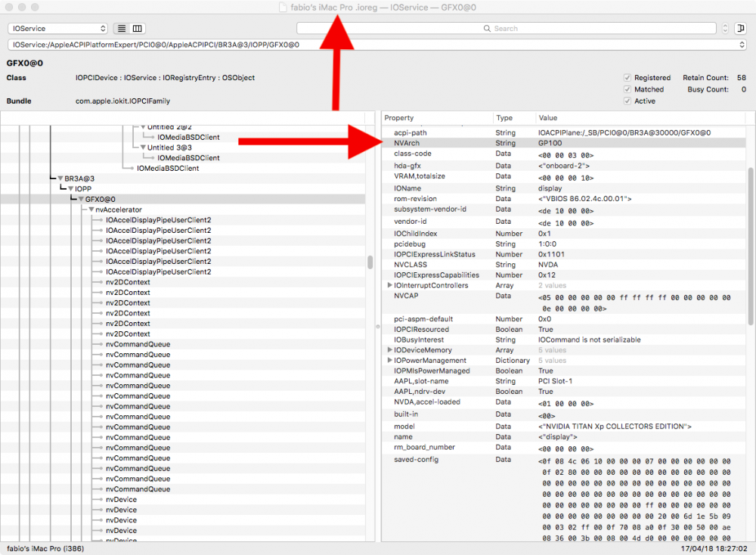This screenshot has height=555, width=756.
Task: Focus the Search field
Action: pos(507,29)
